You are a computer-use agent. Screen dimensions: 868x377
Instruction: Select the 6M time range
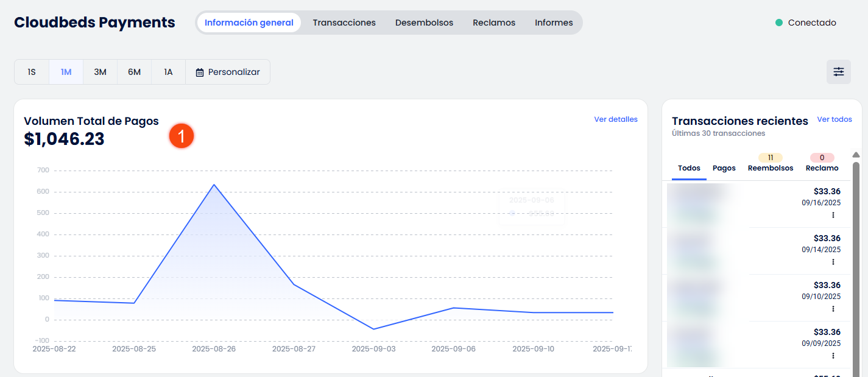click(x=134, y=72)
